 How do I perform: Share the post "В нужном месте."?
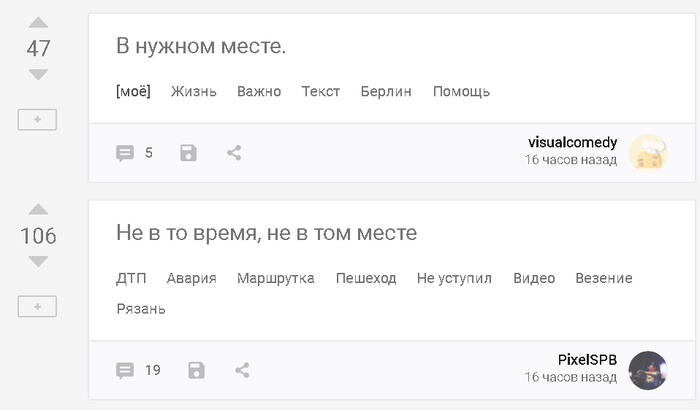pyautogui.click(x=234, y=153)
